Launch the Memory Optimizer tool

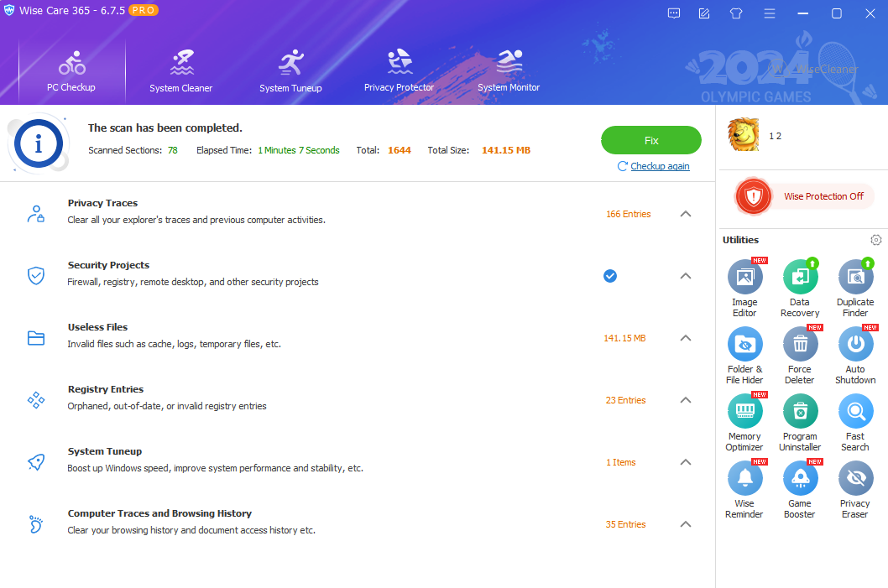[x=744, y=422]
